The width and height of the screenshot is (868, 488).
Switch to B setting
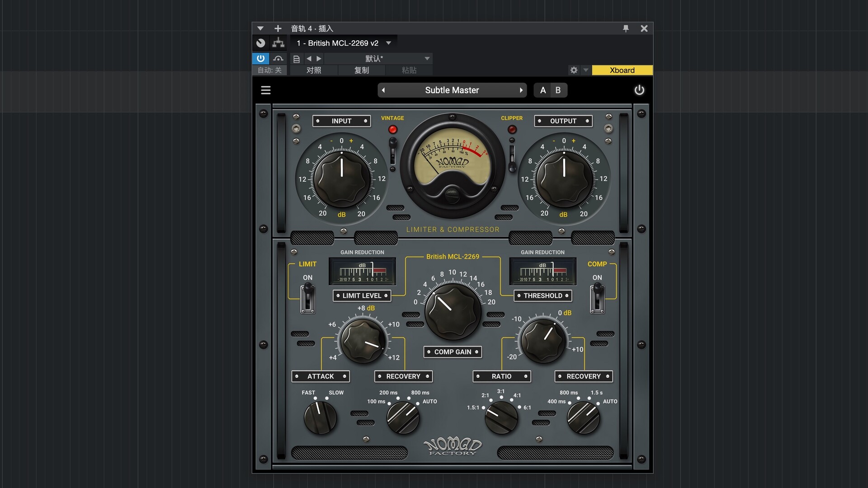[x=558, y=90]
